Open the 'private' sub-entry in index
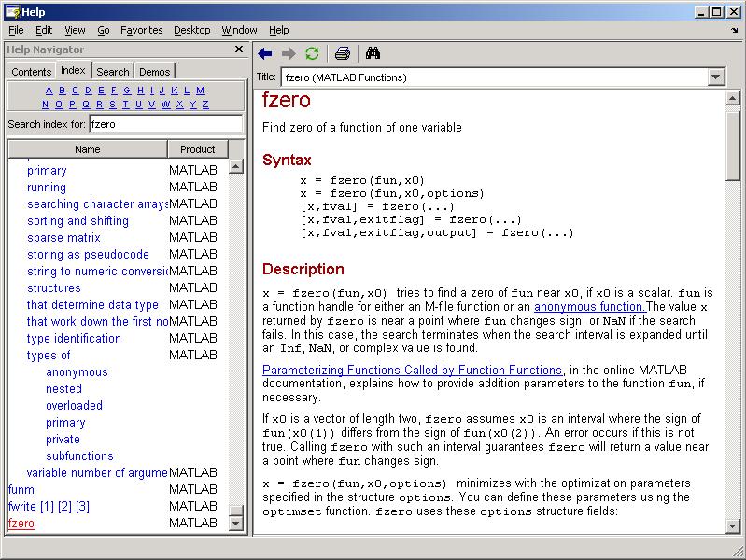Viewport: 746px width, 560px height. 63,440
